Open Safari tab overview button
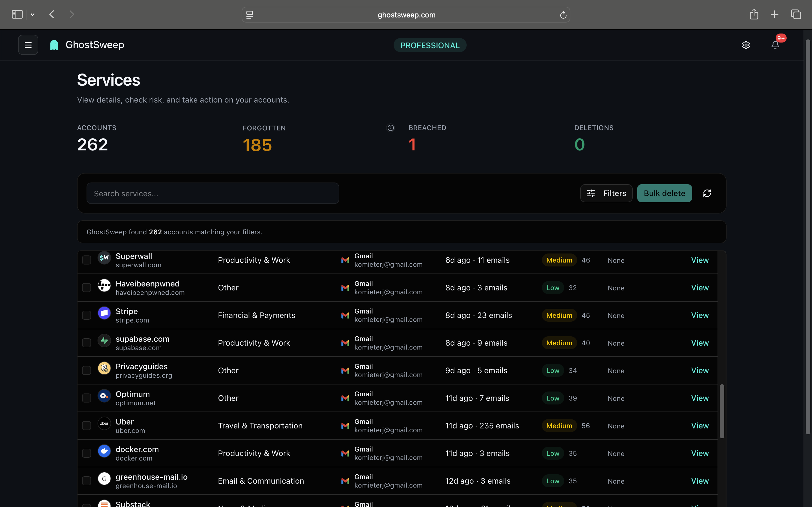Viewport: 812px width, 507px height. click(796, 14)
